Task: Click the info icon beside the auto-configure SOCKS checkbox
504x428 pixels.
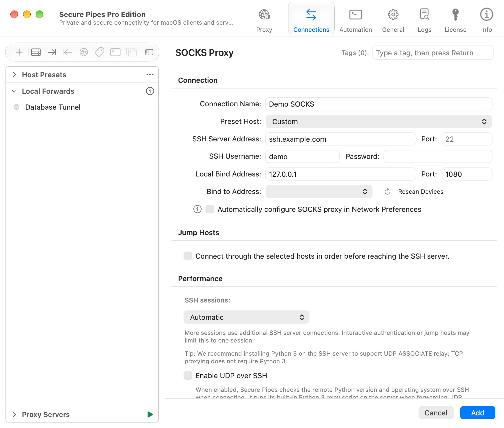Action: click(197, 209)
